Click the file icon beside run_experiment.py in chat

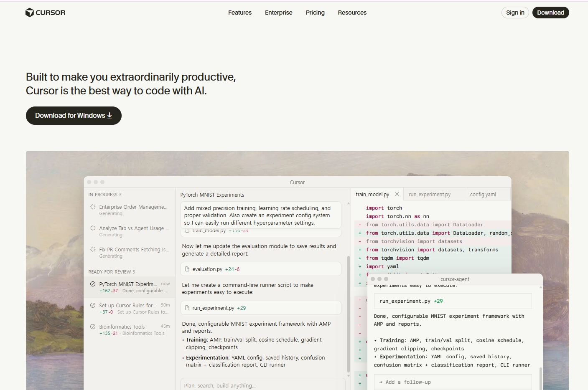(x=187, y=308)
